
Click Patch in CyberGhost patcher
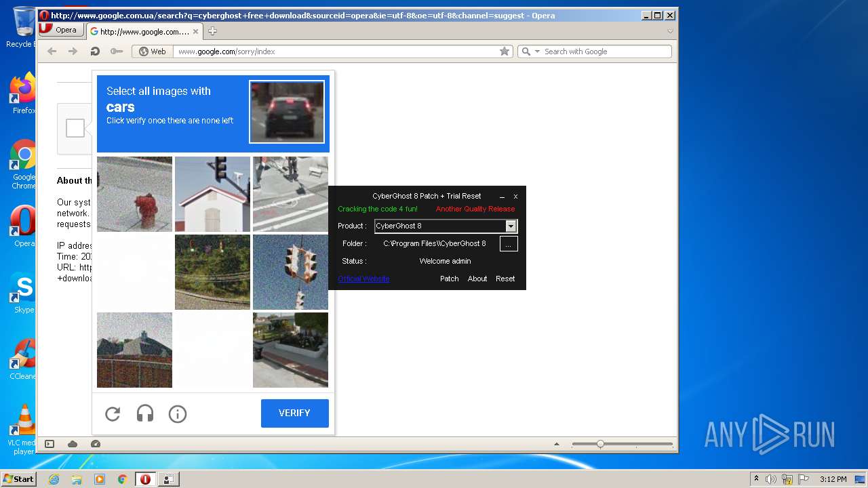coord(449,279)
